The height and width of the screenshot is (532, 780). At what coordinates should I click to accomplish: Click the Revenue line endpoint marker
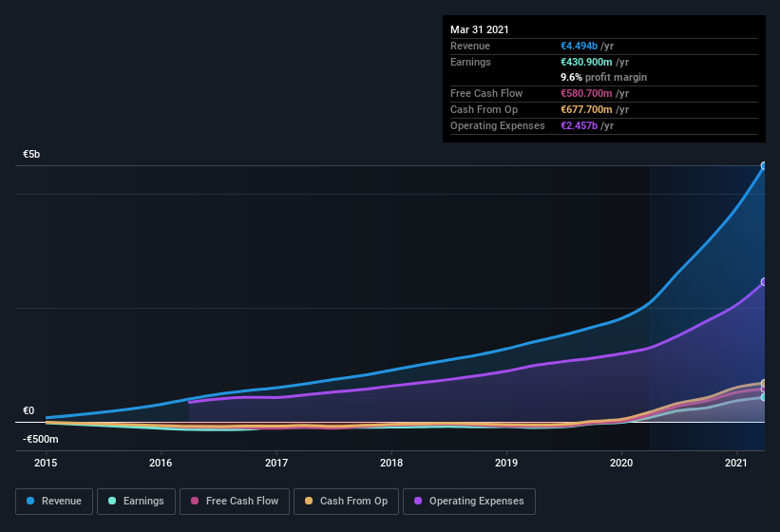click(764, 165)
